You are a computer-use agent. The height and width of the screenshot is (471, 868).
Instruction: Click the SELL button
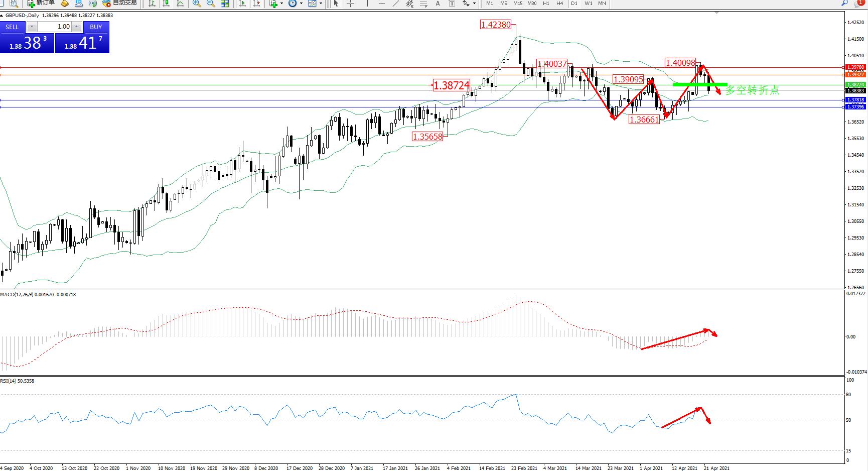(x=12, y=27)
